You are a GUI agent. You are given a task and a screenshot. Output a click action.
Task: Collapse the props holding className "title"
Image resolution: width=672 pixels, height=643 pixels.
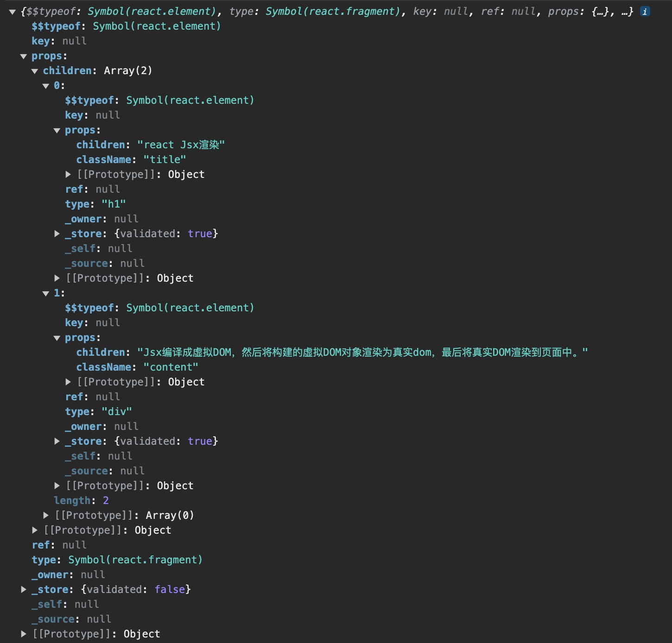point(57,131)
